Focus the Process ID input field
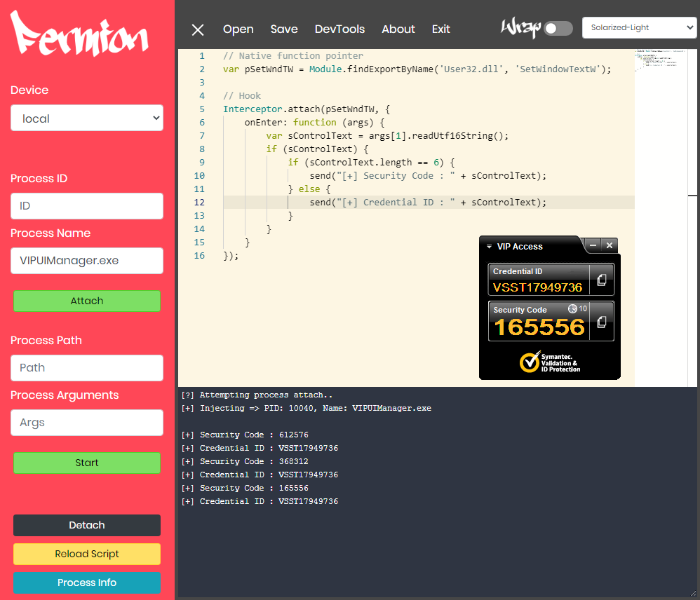 87,206
